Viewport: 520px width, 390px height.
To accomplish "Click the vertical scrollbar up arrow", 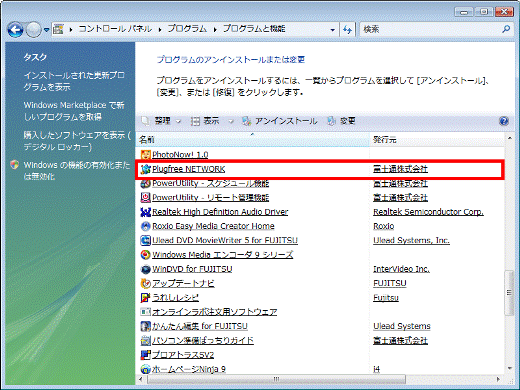I will tap(509, 138).
